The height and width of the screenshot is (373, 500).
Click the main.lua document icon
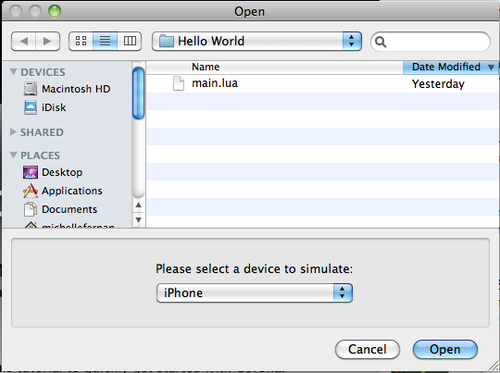click(178, 83)
